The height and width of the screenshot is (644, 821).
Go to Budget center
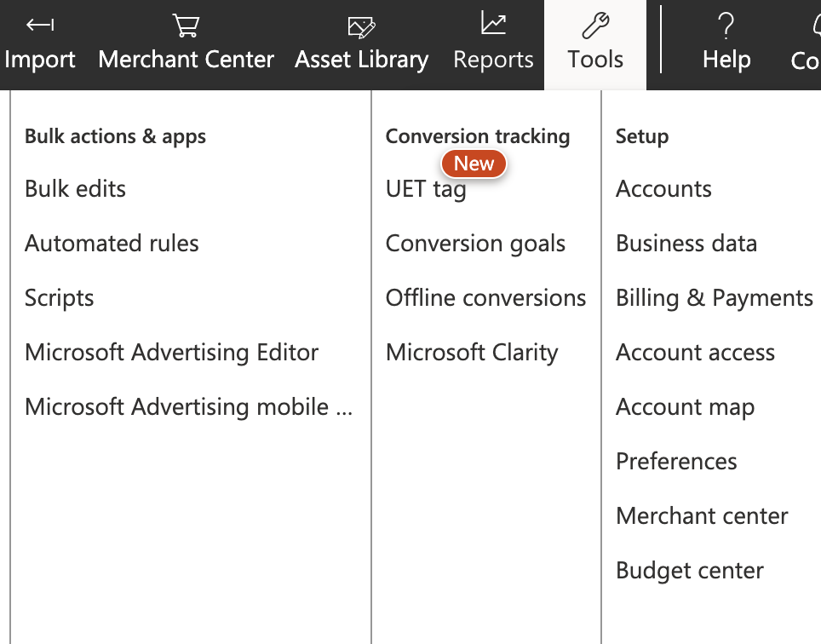[x=690, y=571]
